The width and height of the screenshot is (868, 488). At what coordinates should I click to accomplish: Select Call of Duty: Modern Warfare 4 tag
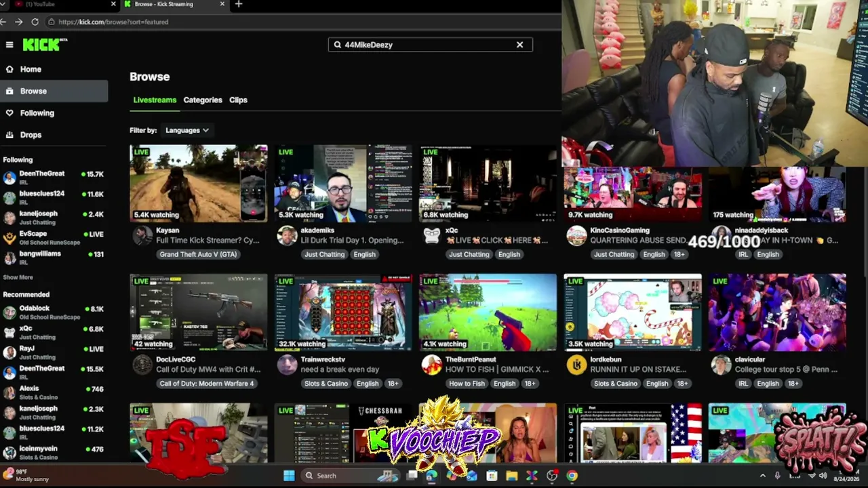207,384
